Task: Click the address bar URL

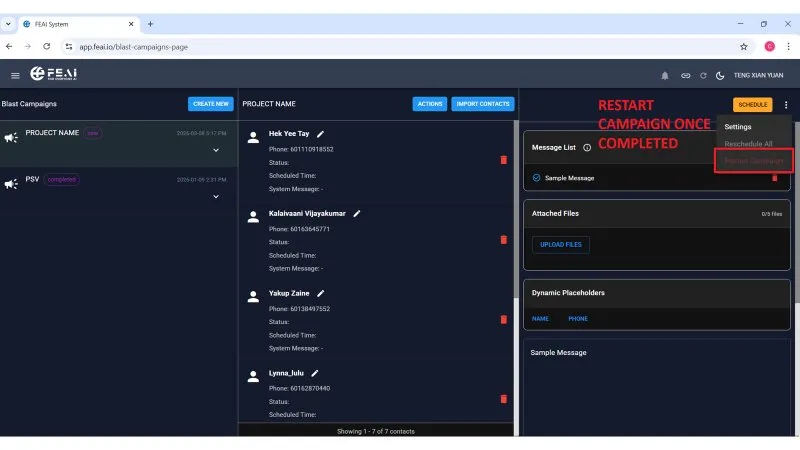Action: 134,46
